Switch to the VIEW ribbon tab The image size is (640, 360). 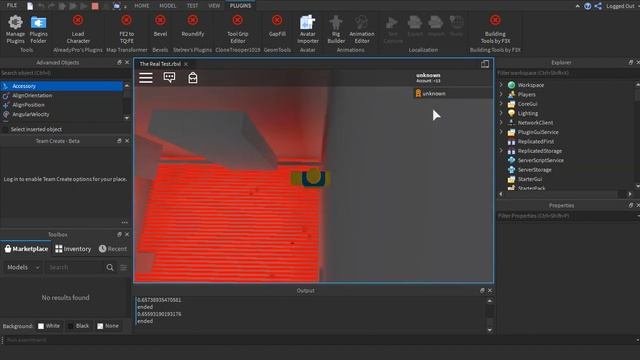point(214,6)
